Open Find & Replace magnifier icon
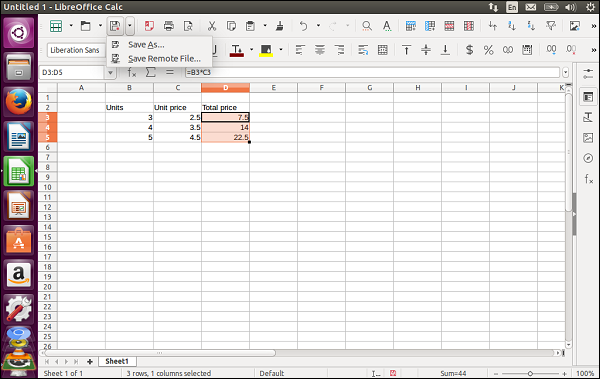The height and width of the screenshot is (379, 600). click(367, 26)
